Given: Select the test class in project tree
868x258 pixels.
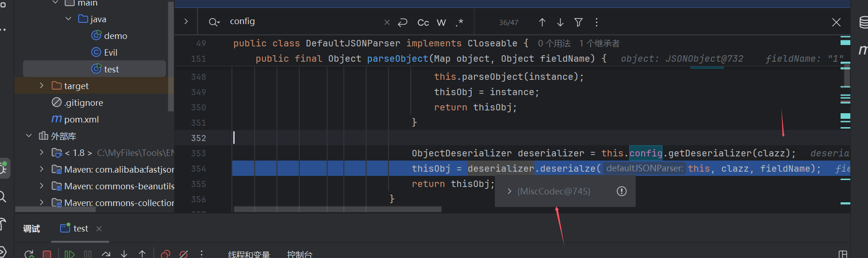Looking at the screenshot, I should pyautogui.click(x=94, y=69).
